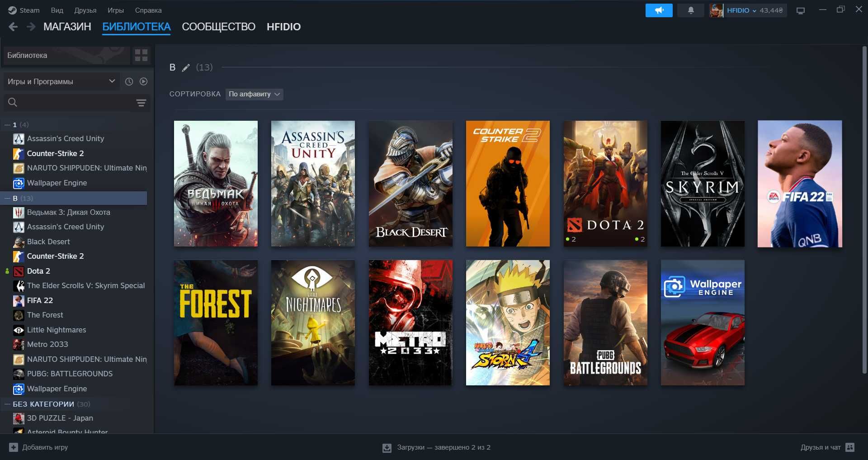The image size is (868, 460).
Task: Rename collection B with pencil icon
Action: click(186, 68)
